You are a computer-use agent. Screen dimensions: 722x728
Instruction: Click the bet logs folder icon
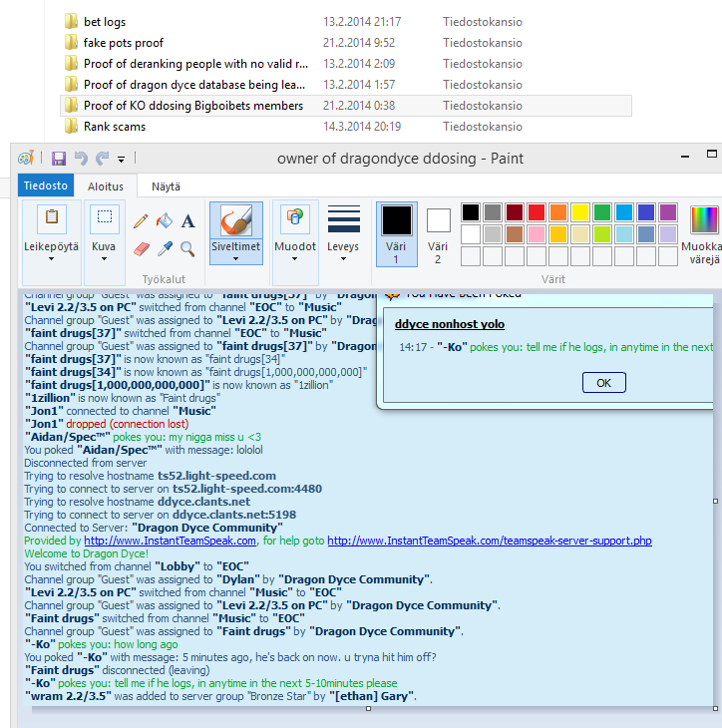[x=71, y=21]
